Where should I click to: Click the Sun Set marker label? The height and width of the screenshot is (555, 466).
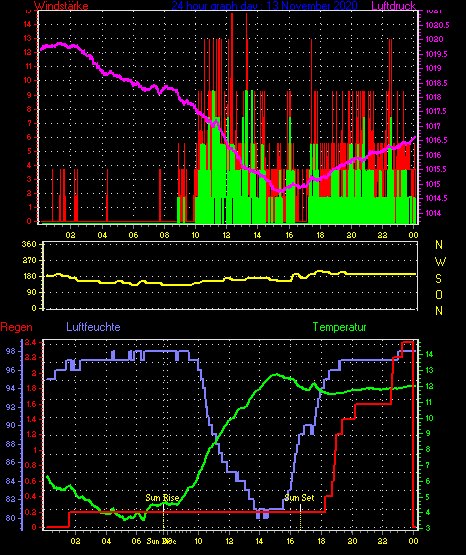point(299,498)
